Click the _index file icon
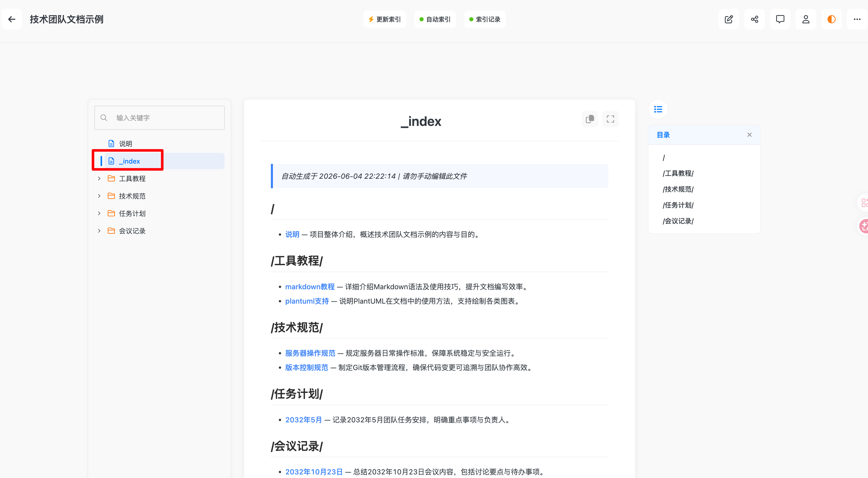 tap(111, 161)
